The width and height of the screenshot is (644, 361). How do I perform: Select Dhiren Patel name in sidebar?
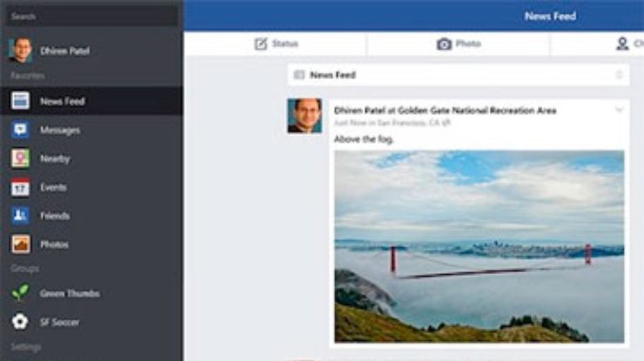click(x=65, y=51)
